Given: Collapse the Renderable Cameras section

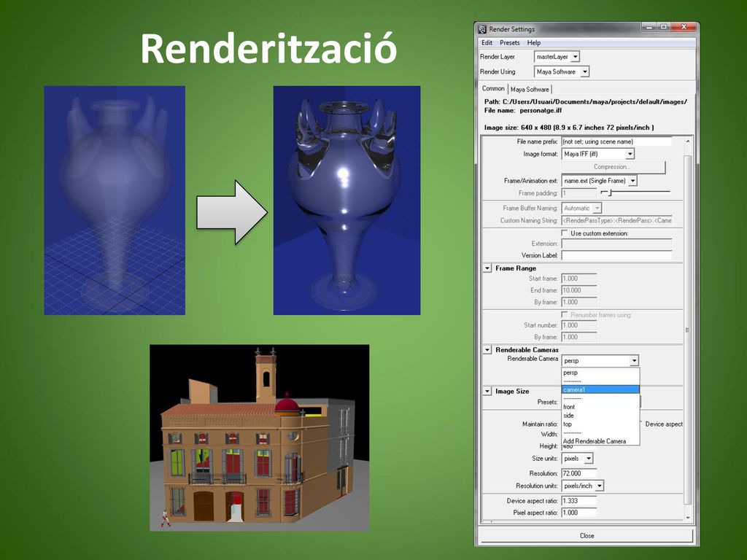Looking at the screenshot, I should pos(487,350).
